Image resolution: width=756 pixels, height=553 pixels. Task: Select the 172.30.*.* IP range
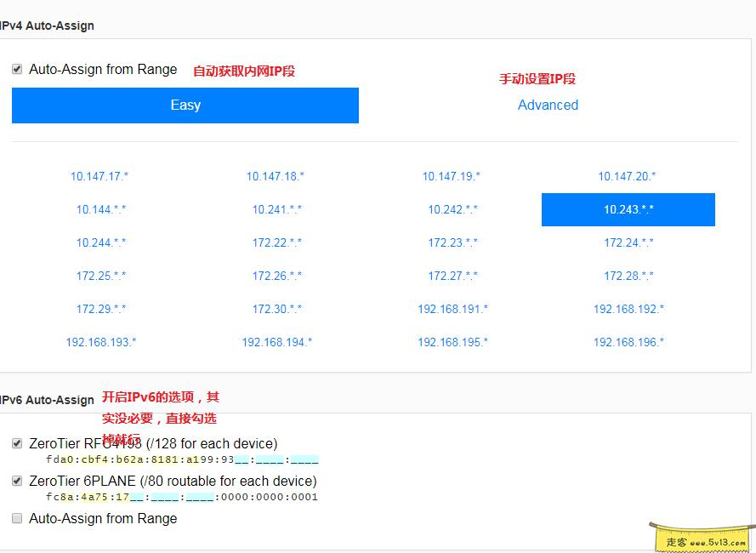point(276,309)
